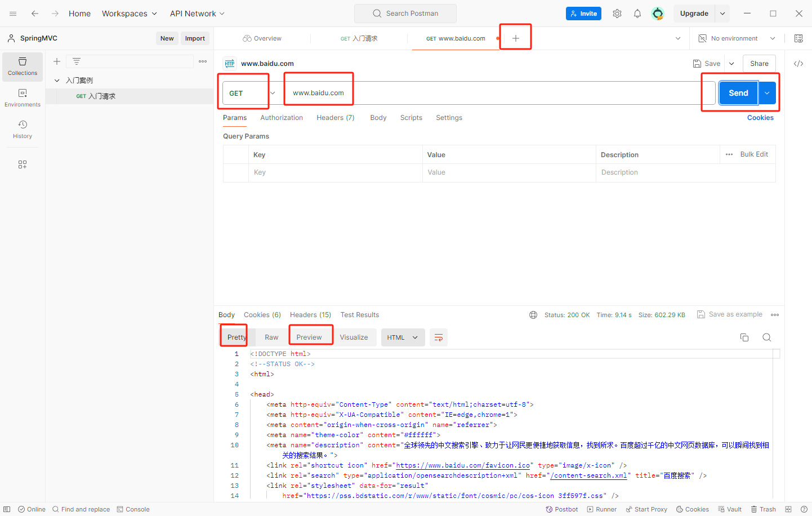The width and height of the screenshot is (812, 516).
Task: Open the Workspaces dropdown
Action: pyautogui.click(x=130, y=14)
